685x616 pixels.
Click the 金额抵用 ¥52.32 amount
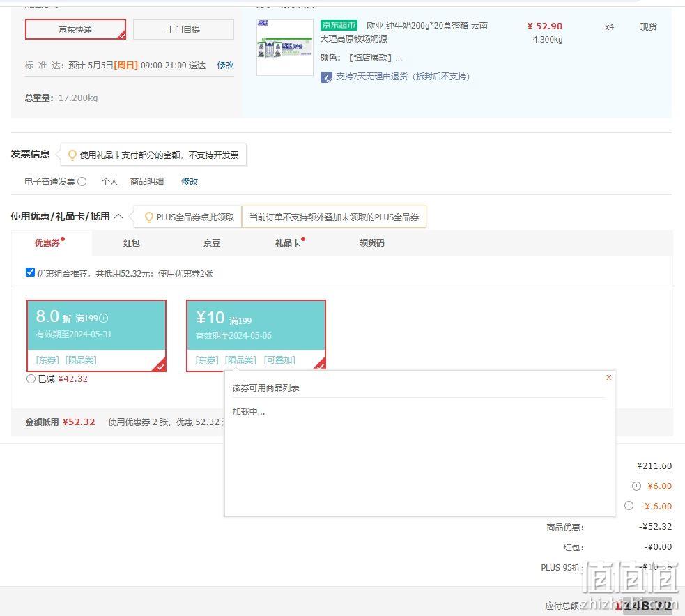pos(79,422)
